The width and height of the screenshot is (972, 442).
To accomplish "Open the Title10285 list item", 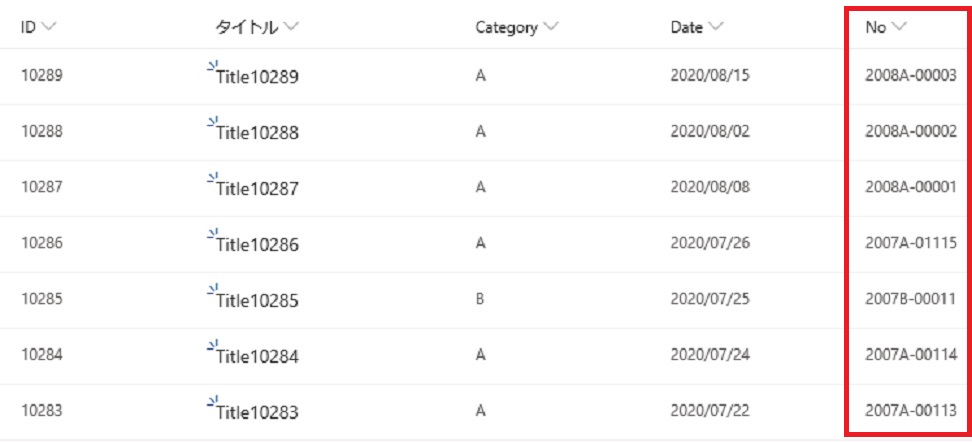I will 257,301.
